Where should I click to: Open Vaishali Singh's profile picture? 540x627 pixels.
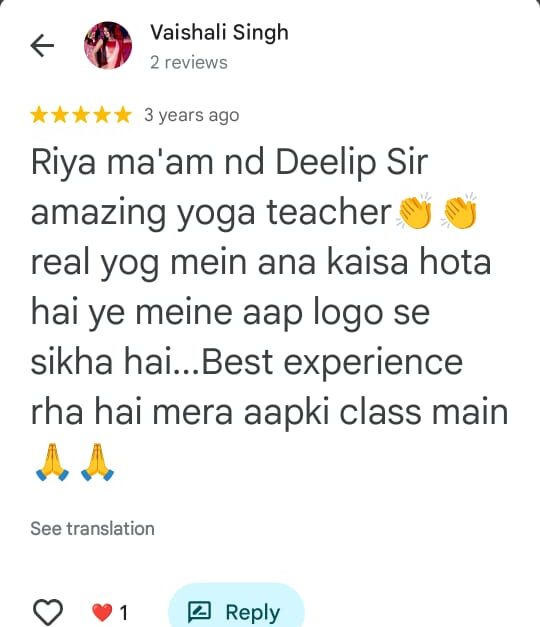[108, 46]
